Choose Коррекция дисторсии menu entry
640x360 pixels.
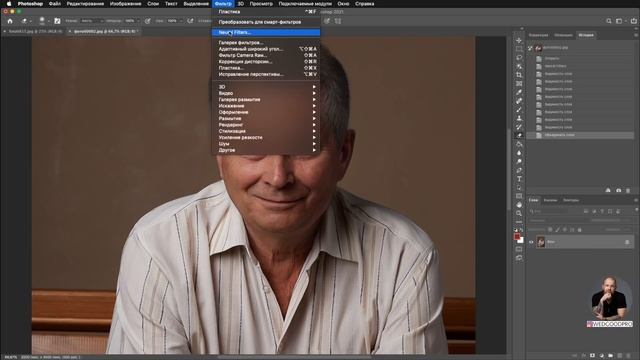click(x=266, y=62)
